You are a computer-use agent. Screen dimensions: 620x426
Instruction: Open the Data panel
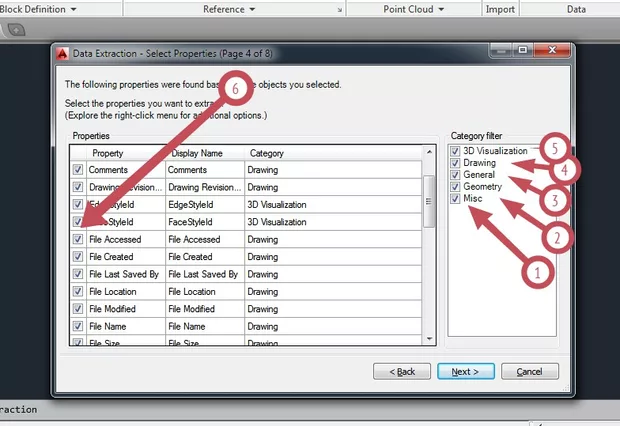576,9
